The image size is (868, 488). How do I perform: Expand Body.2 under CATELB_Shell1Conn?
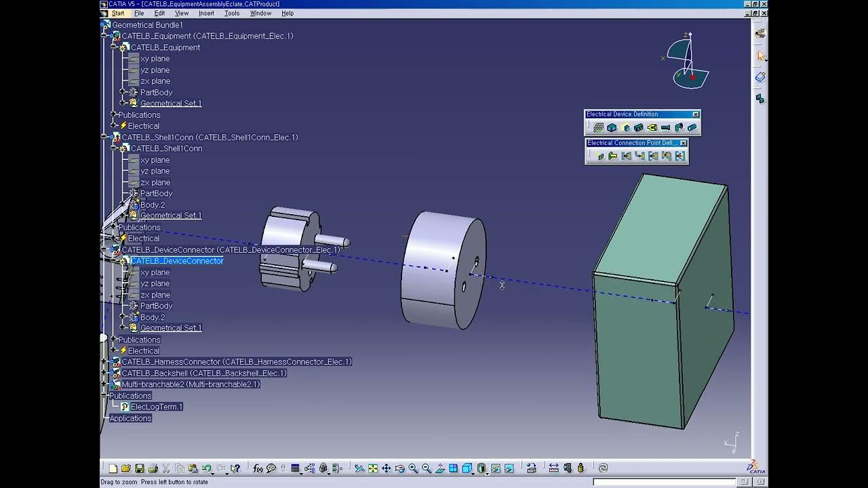click(x=123, y=204)
